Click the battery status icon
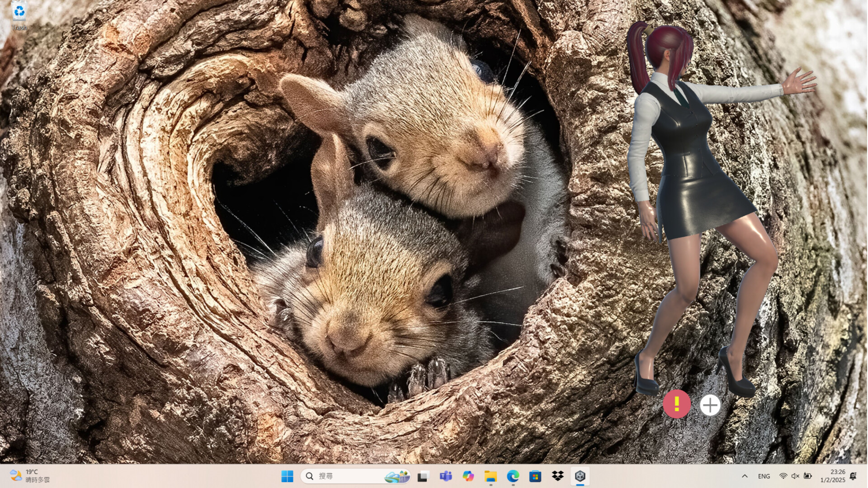Viewport: 868px width, 488px height. click(x=808, y=476)
